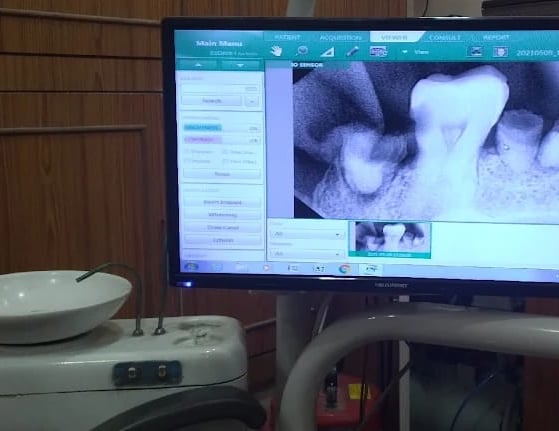Open the upper All dropdown below the x-ray

click(x=307, y=234)
